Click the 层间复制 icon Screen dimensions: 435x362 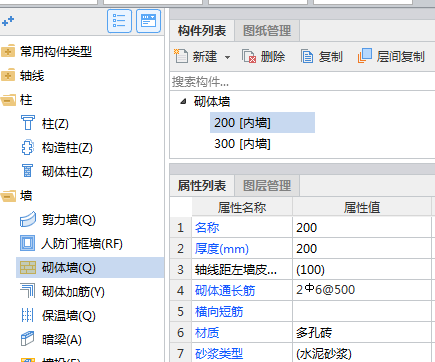(x=365, y=56)
